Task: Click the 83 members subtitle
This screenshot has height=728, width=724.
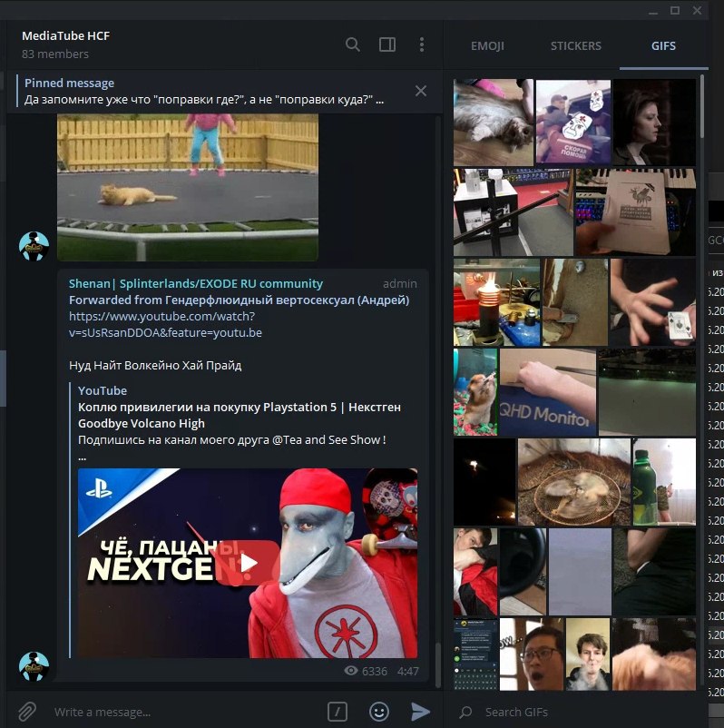Action: [54, 54]
